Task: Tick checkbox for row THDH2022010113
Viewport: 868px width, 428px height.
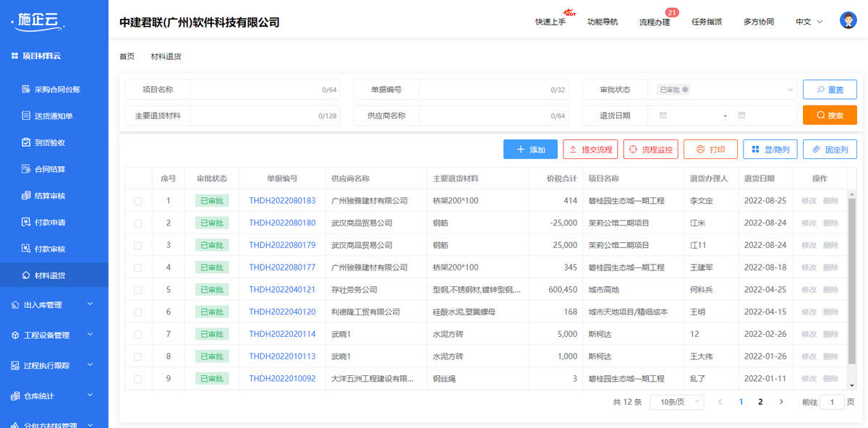Action: (137, 356)
